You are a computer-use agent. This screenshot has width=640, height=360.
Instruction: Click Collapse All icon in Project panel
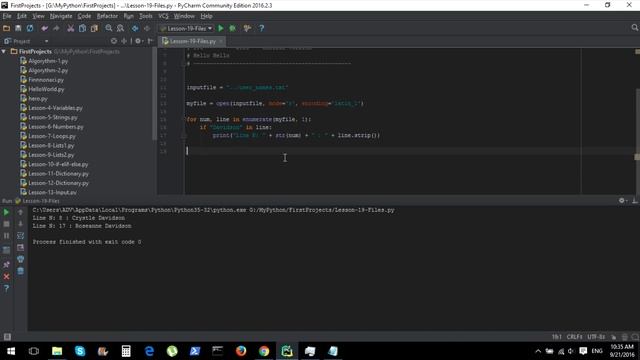coord(124,41)
